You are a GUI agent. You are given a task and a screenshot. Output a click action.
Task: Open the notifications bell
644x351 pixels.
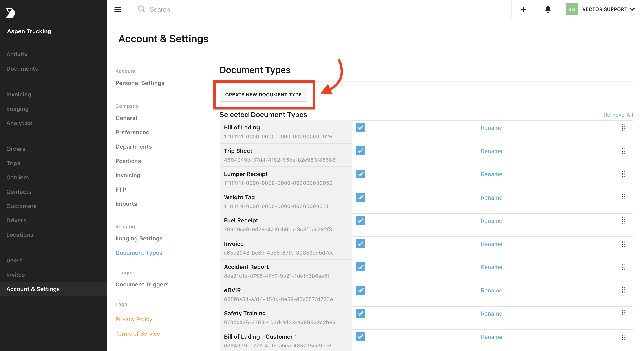(547, 9)
